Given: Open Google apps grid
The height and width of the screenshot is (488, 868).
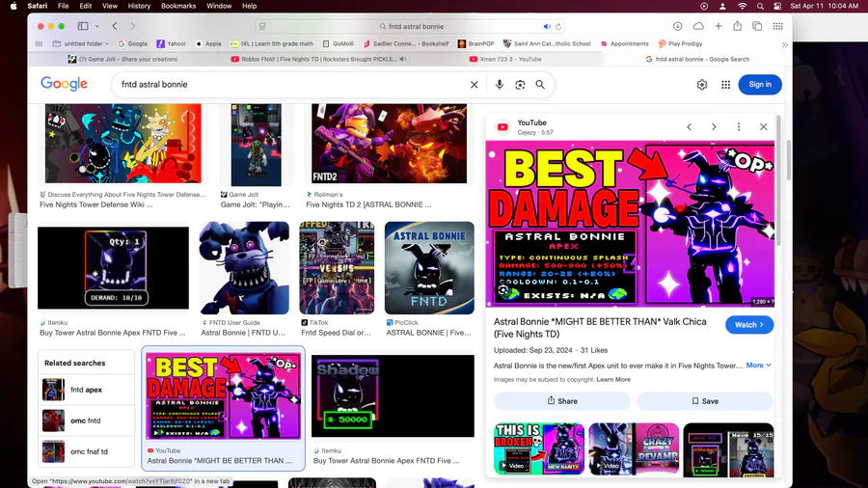Looking at the screenshot, I should point(725,85).
